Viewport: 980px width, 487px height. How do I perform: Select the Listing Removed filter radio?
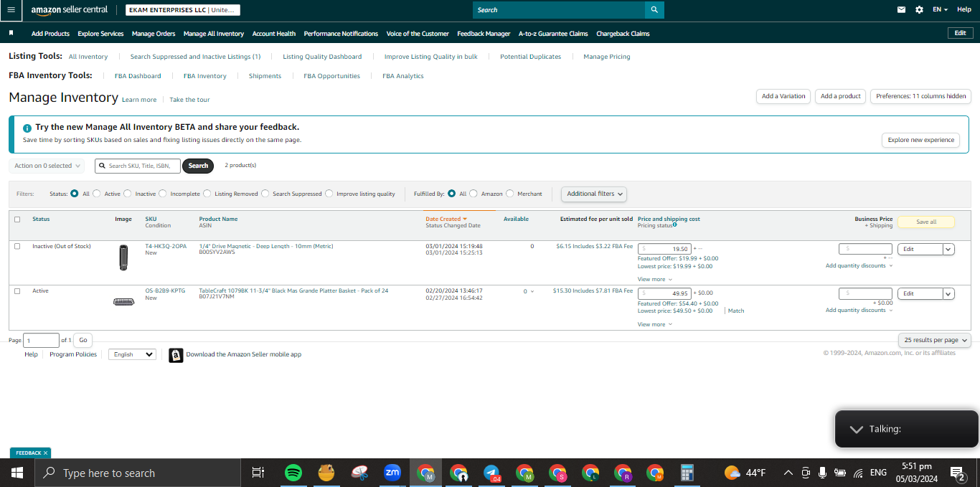tap(207, 194)
